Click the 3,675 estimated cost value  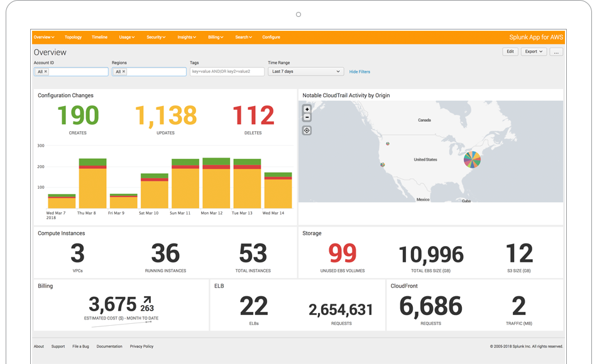point(112,304)
